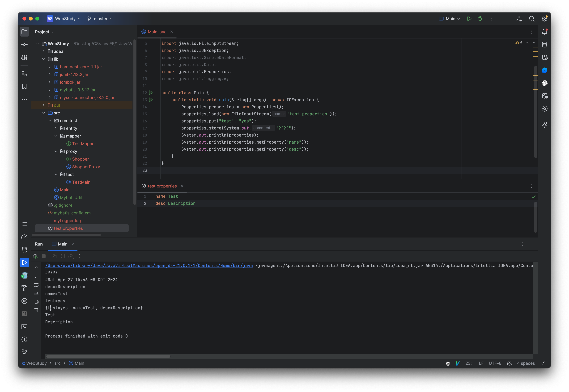Toggle read-only lock icon in status bar
Viewport: 569px width, 392px height.
pos(543,363)
